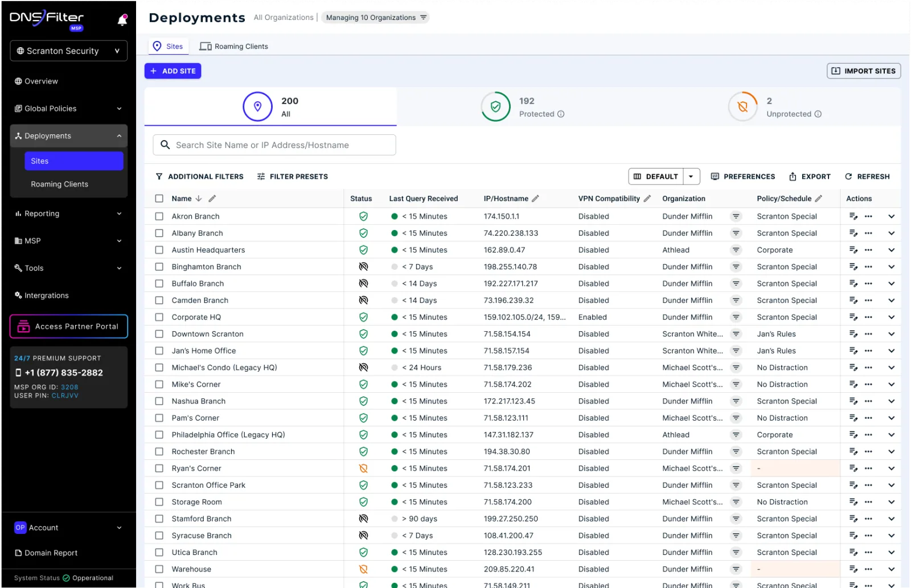This screenshot has width=911, height=588.
Task: Click the pencil icon beside Name column
Action: pos(212,199)
